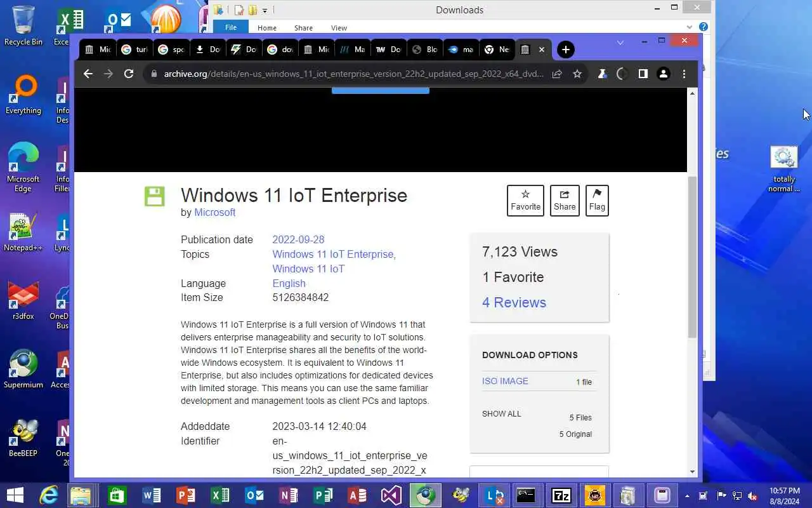812x508 pixels.
Task: Open the File tab in Downloads window
Action: pyautogui.click(x=231, y=27)
